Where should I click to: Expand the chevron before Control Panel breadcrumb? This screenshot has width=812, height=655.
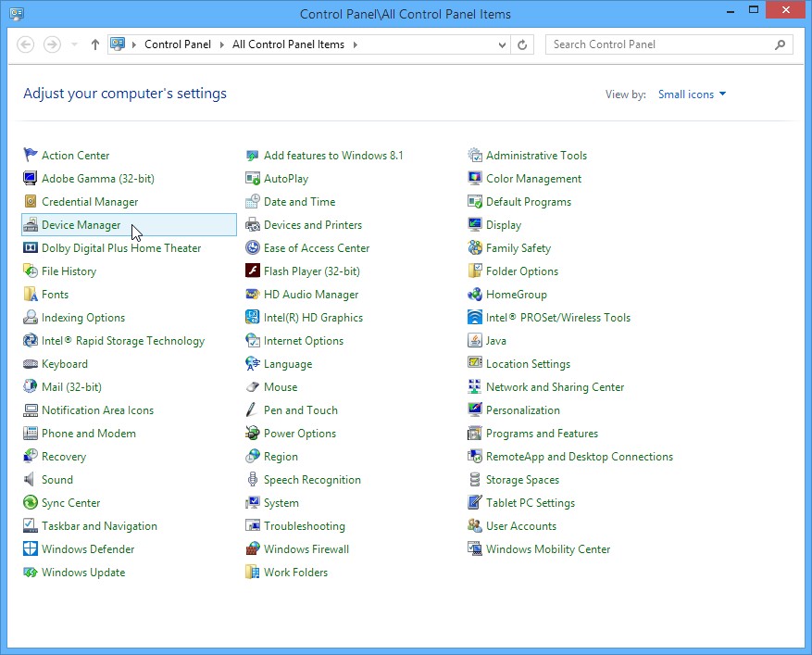(133, 44)
